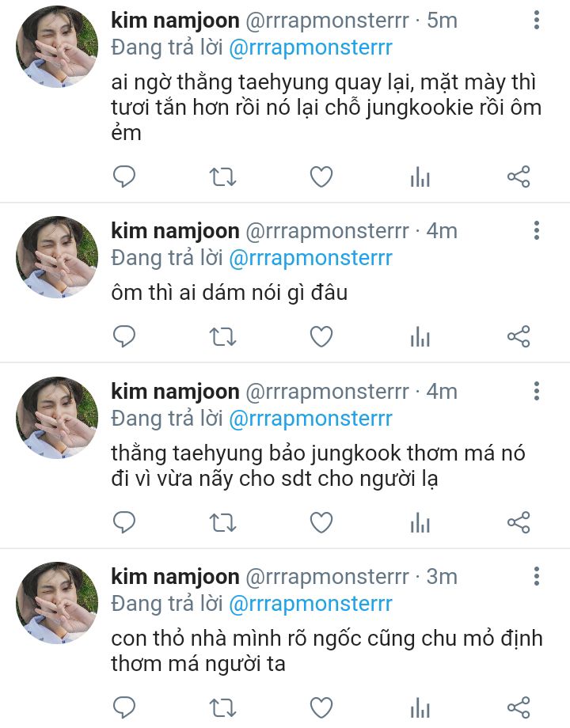Open more options on the "ôm thì ai dám" tweet
The image size is (570, 728).
click(537, 230)
